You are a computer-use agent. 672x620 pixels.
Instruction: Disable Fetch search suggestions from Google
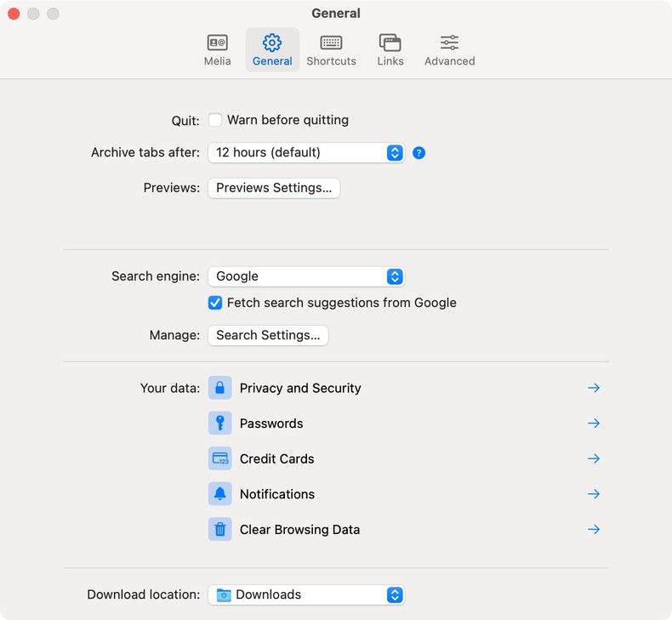(215, 303)
